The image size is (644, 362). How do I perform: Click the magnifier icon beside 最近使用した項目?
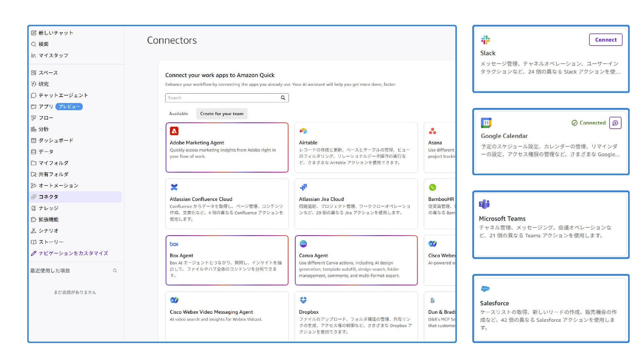click(115, 271)
